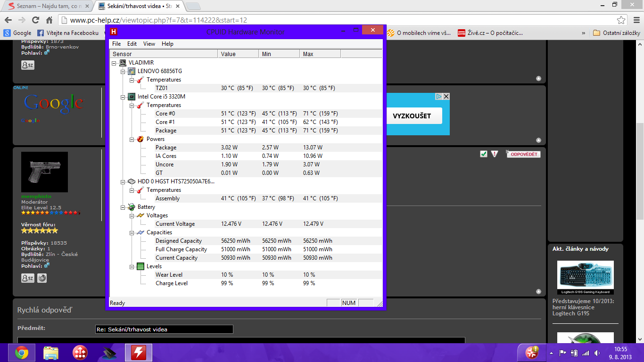
Task: Click the VLADIMIR computer icon in tree
Action: [x=123, y=63]
